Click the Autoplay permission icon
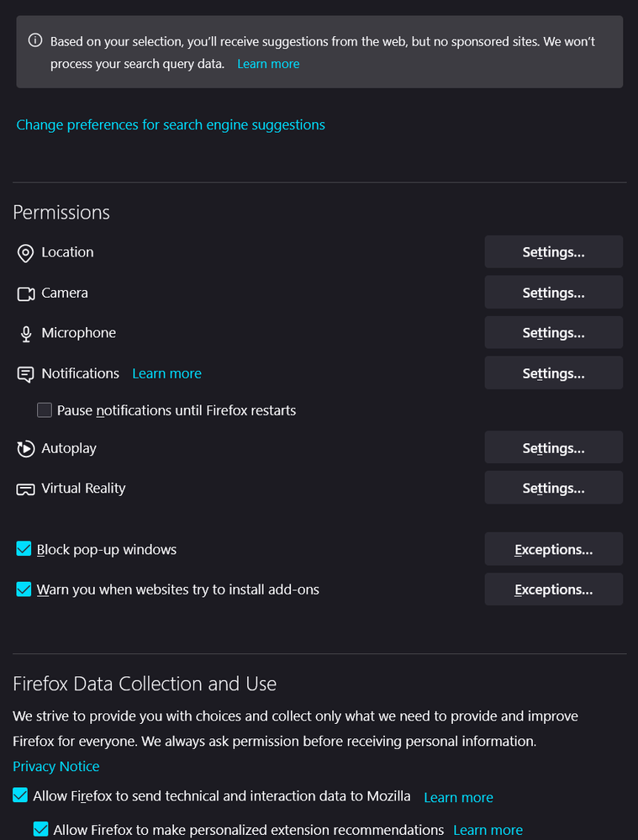 pyautogui.click(x=25, y=449)
